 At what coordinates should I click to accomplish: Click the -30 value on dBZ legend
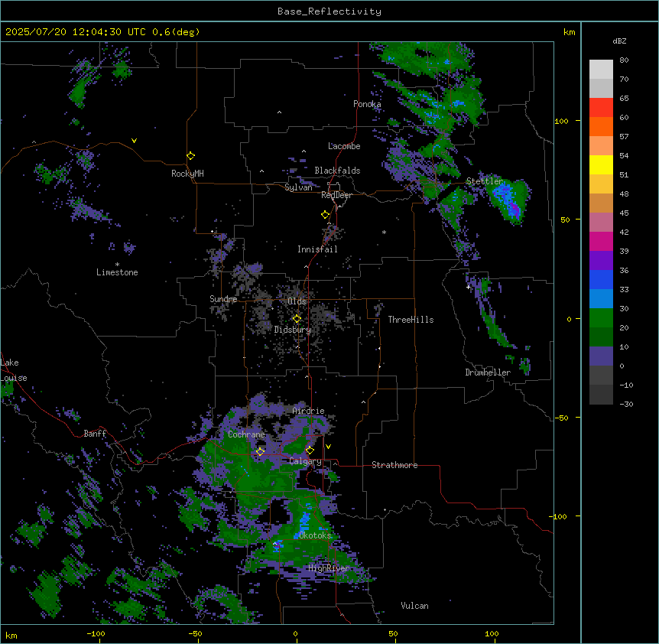626,405
